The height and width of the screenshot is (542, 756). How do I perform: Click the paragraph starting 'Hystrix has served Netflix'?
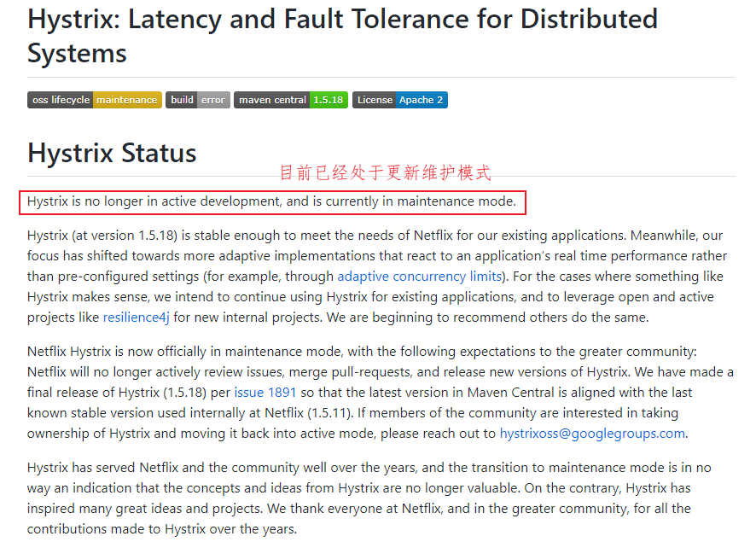pyautogui.click(x=369, y=498)
